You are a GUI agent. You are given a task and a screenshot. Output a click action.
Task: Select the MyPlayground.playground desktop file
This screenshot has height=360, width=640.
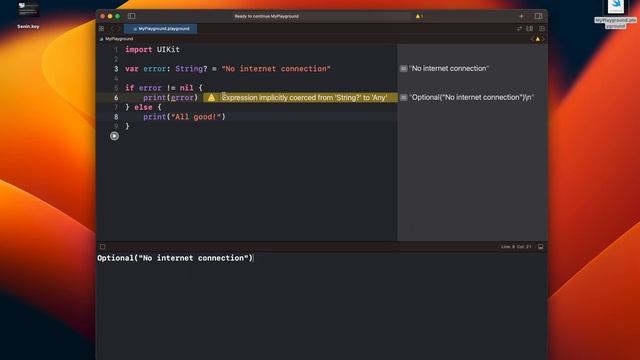point(616,14)
